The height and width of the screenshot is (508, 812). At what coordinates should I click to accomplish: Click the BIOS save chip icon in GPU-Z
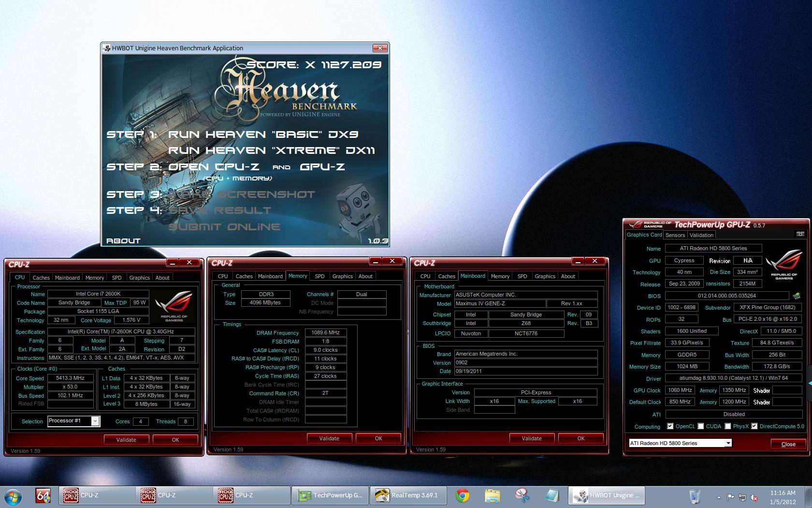[796, 296]
